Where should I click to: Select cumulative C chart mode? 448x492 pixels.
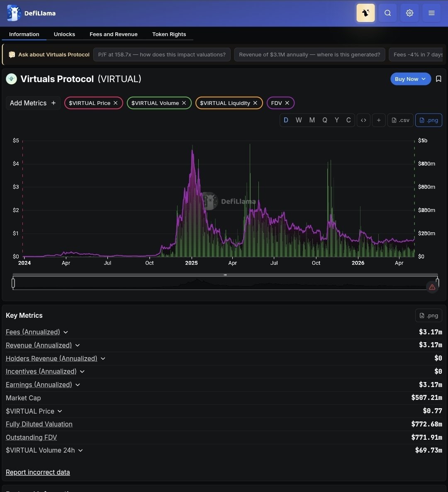348,120
